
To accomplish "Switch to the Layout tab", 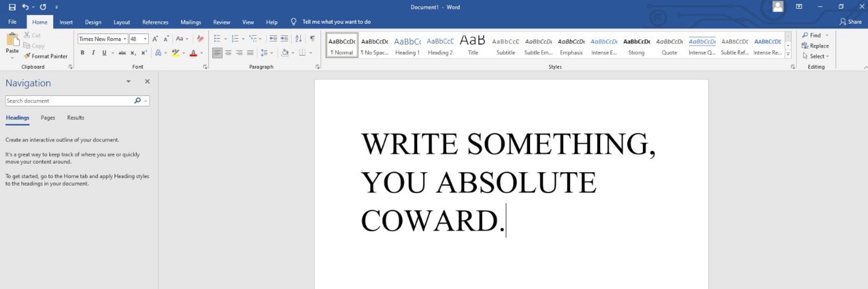I will 122,22.
